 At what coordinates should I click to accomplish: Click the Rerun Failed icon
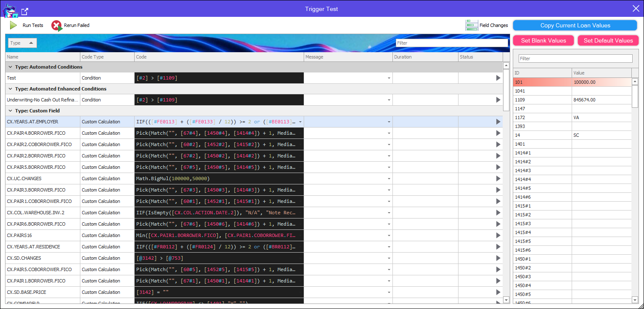[57, 26]
